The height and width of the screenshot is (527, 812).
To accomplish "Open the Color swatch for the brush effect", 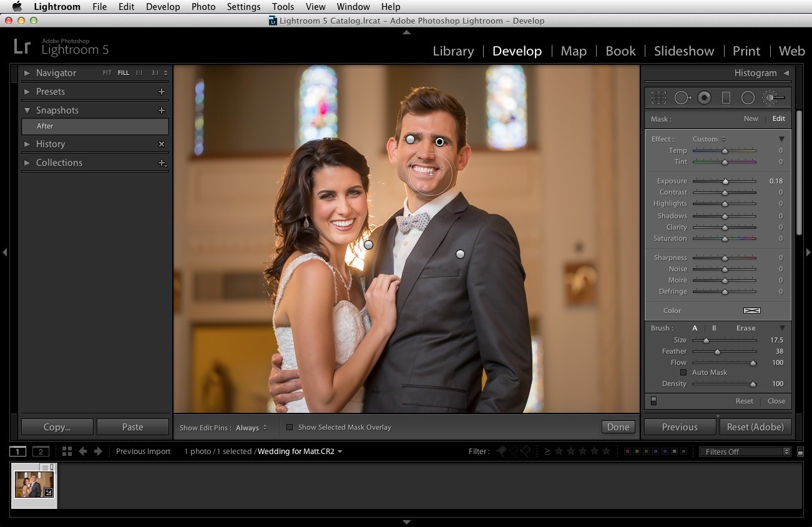I will click(x=752, y=311).
